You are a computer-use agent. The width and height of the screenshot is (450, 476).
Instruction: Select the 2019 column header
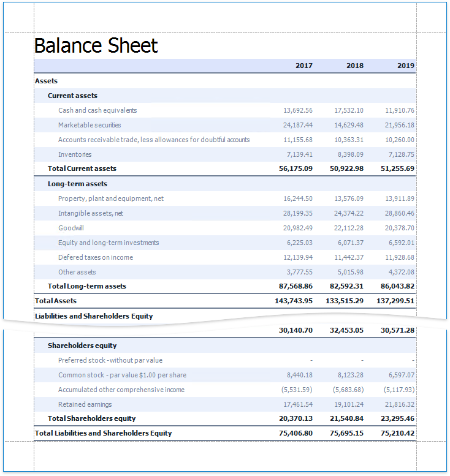[x=405, y=66]
